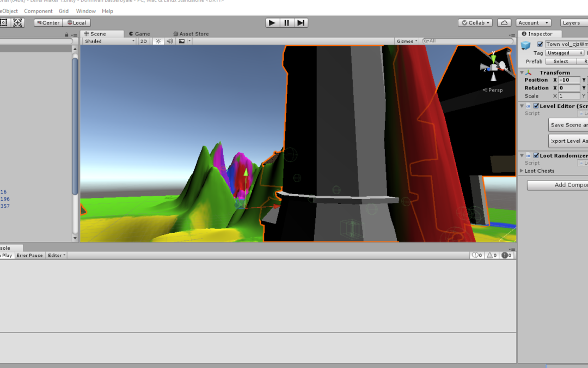Viewport: 588px width, 368px height.
Task: Collapse the Loot Randomizer component
Action: (x=522, y=155)
